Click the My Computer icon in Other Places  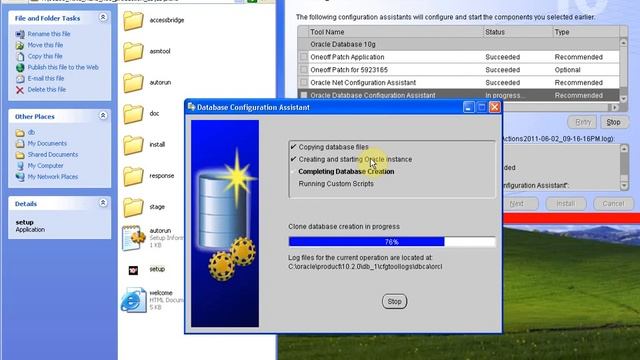[20, 166]
